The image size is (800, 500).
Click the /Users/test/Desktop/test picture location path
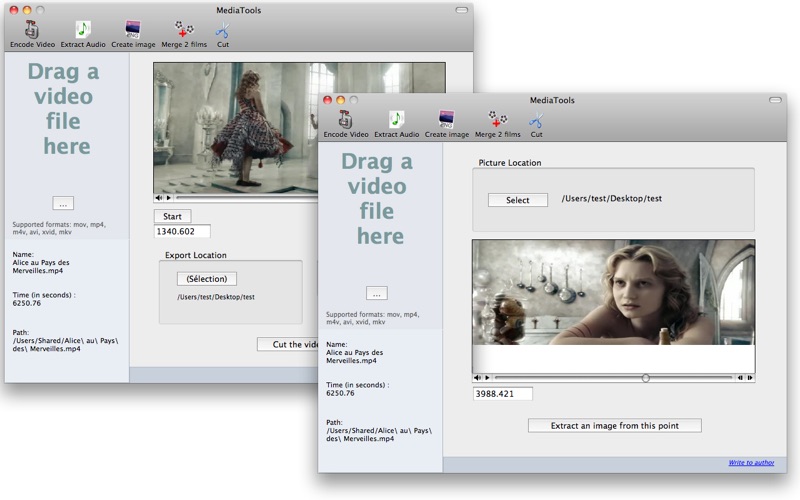[612, 198]
